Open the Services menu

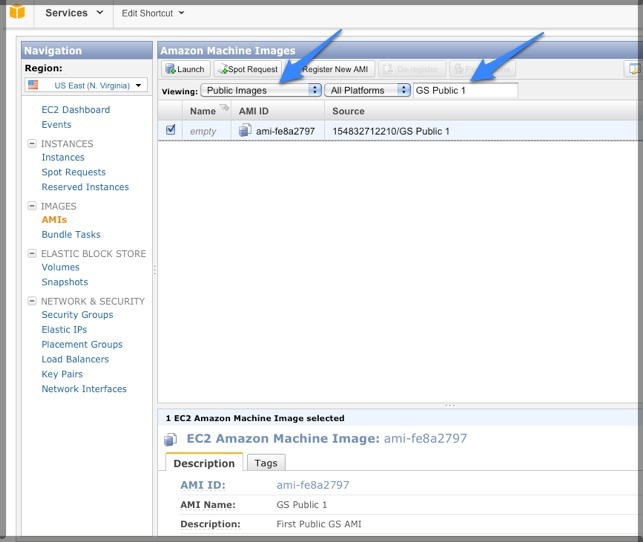tap(74, 13)
